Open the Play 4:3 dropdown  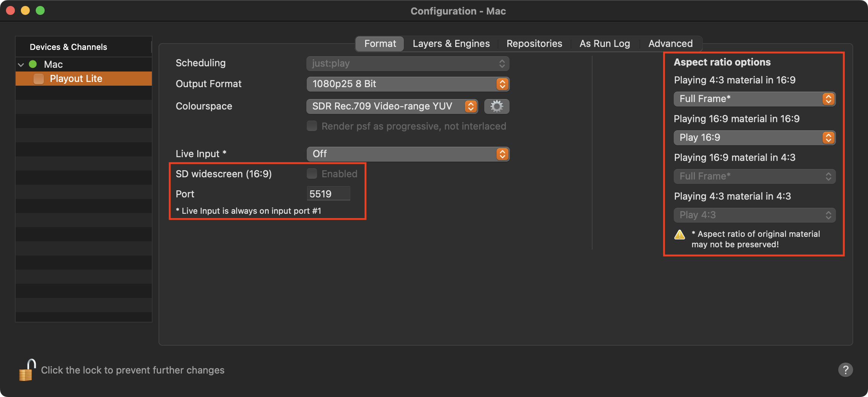[x=754, y=215]
